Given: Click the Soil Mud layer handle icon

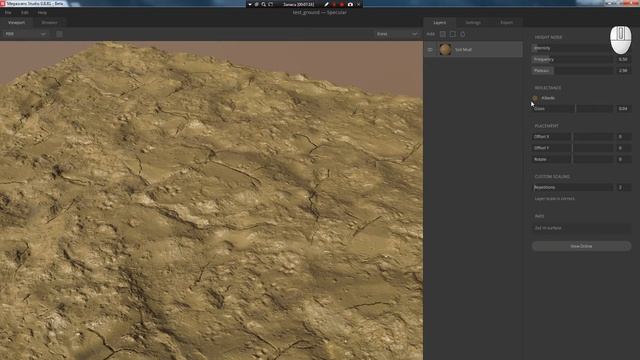Looking at the screenshot, I should pos(430,49).
